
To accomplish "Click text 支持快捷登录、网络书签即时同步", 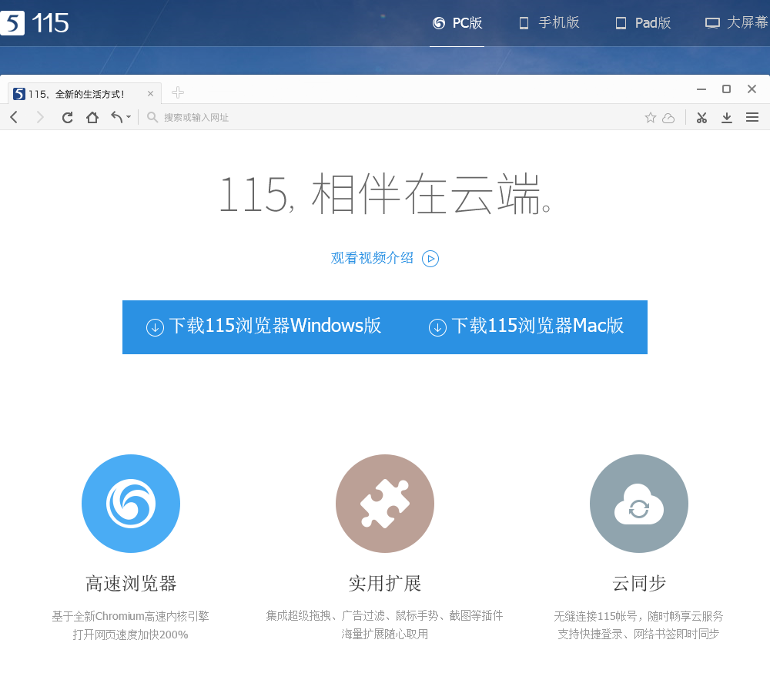I will click(x=638, y=635).
